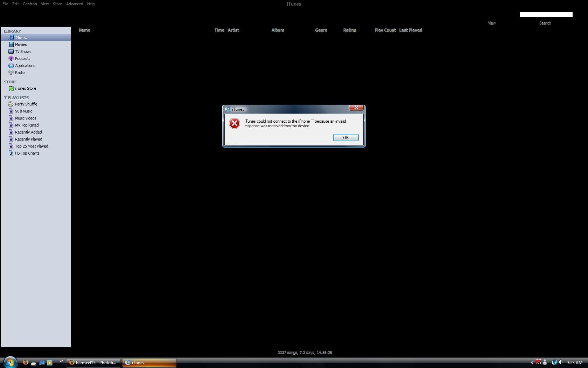Show hidden system tray icons arrow
Screen dimensions: 588x368
tap(532, 363)
